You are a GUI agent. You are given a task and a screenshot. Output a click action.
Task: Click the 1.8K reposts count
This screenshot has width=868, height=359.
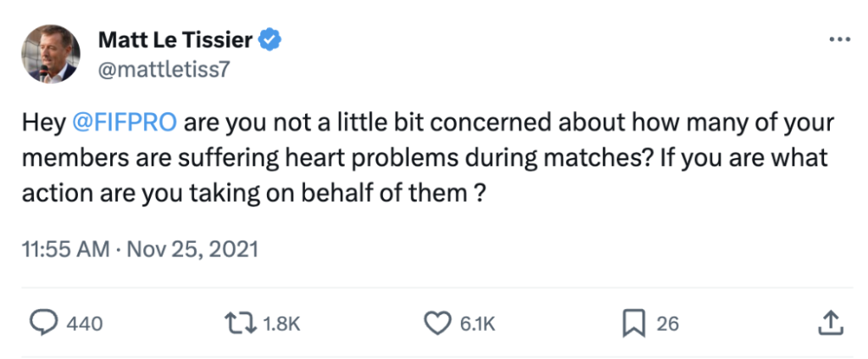(281, 324)
